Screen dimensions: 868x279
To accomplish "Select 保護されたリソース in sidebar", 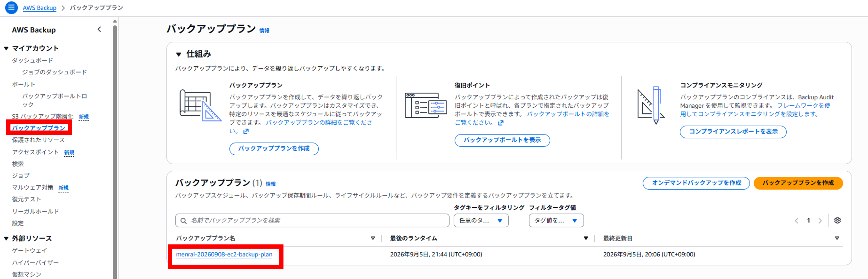I will pyautogui.click(x=38, y=140).
